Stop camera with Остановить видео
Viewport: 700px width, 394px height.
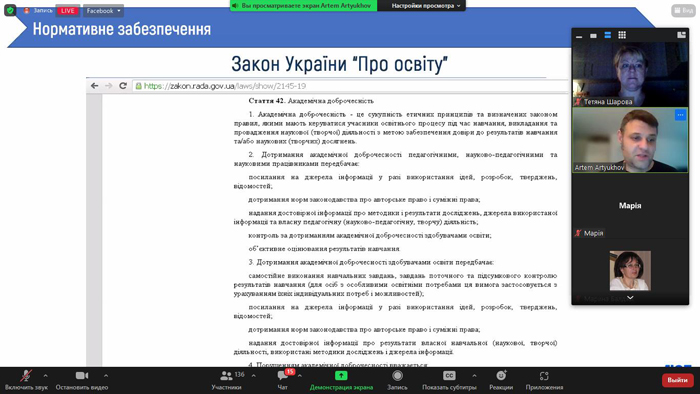pyautogui.click(x=82, y=381)
